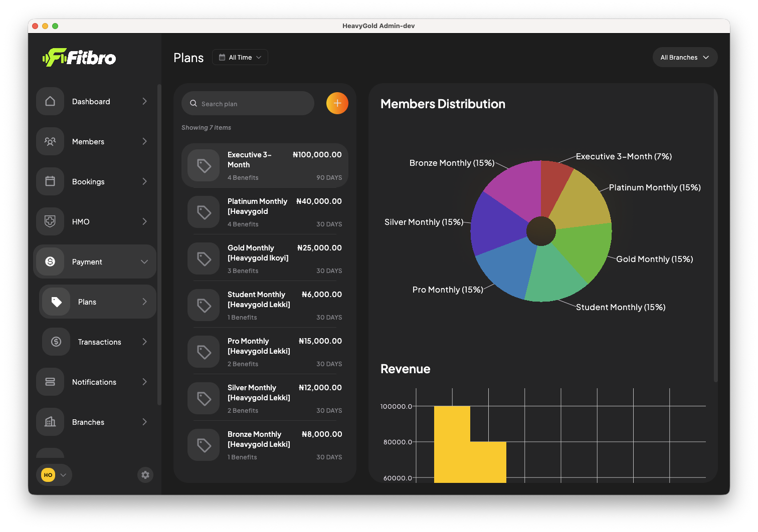Screen dimensions: 758x532
Task: Click the Notifications stack icon
Action: click(50, 382)
